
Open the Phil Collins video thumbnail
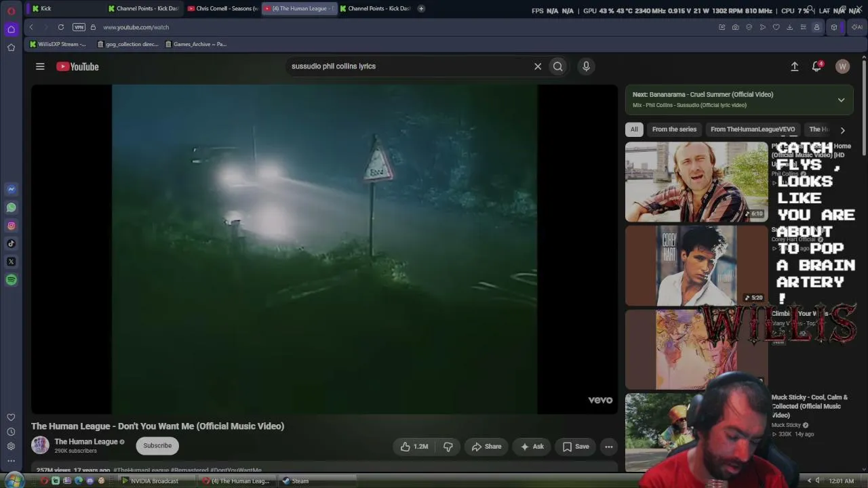point(696,182)
